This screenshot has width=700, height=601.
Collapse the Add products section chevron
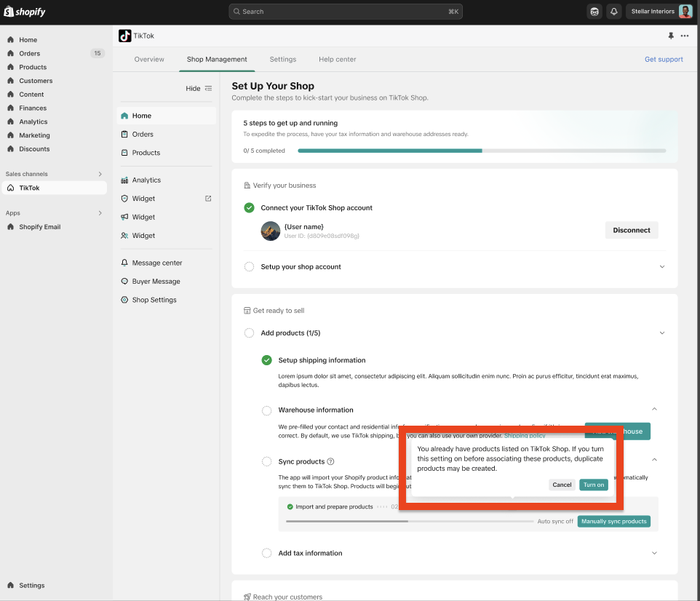pyautogui.click(x=661, y=333)
